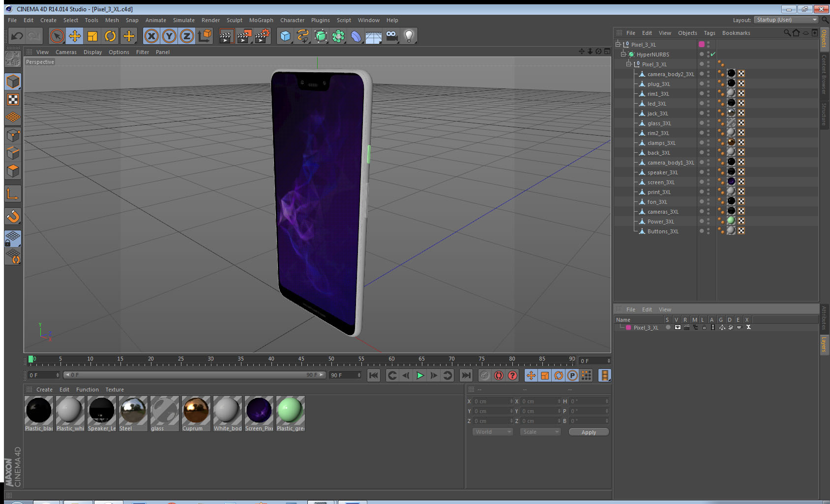
Task: Toggle Autokeying button
Action: 499,375
